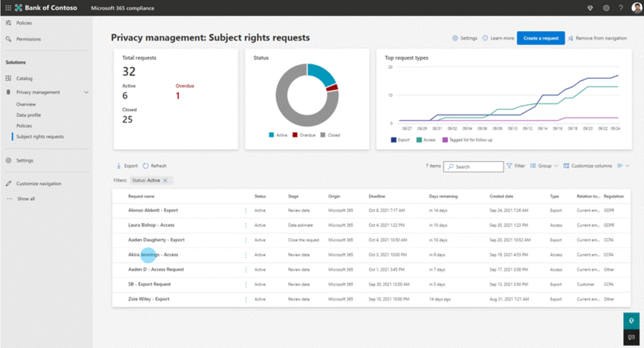Sort by Days remaining column header

(443, 196)
